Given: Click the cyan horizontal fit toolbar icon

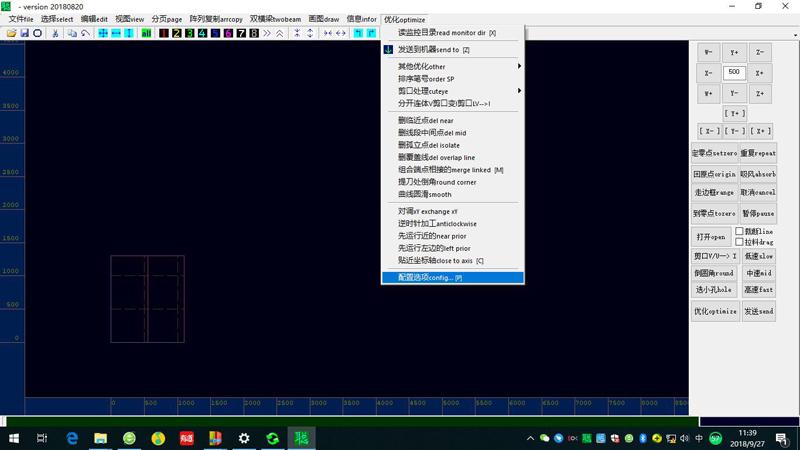Looking at the screenshot, I should point(116,33).
